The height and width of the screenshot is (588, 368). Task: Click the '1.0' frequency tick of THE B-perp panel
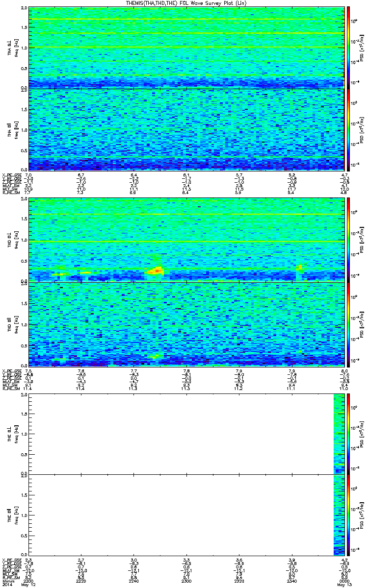pyautogui.click(x=24, y=434)
